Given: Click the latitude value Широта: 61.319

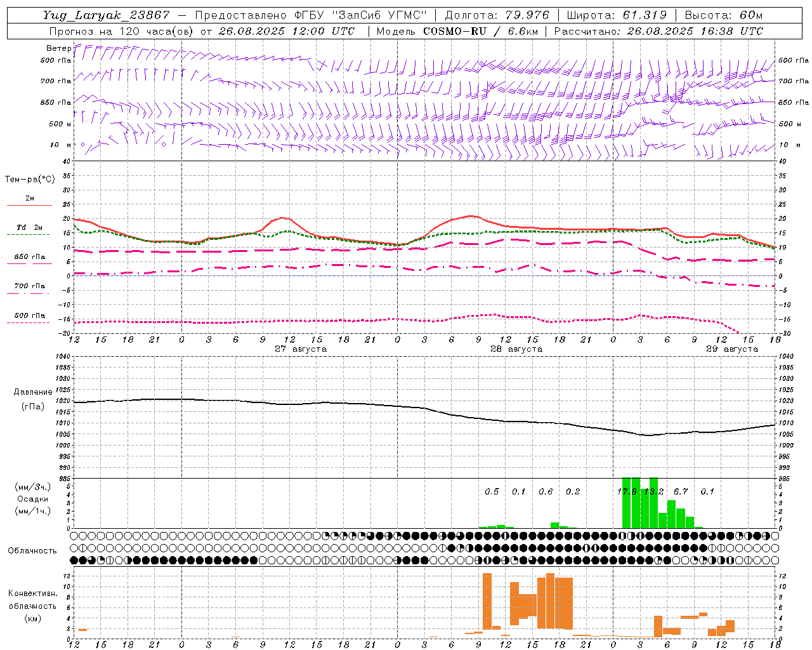Looking at the screenshot, I should 617,15.
